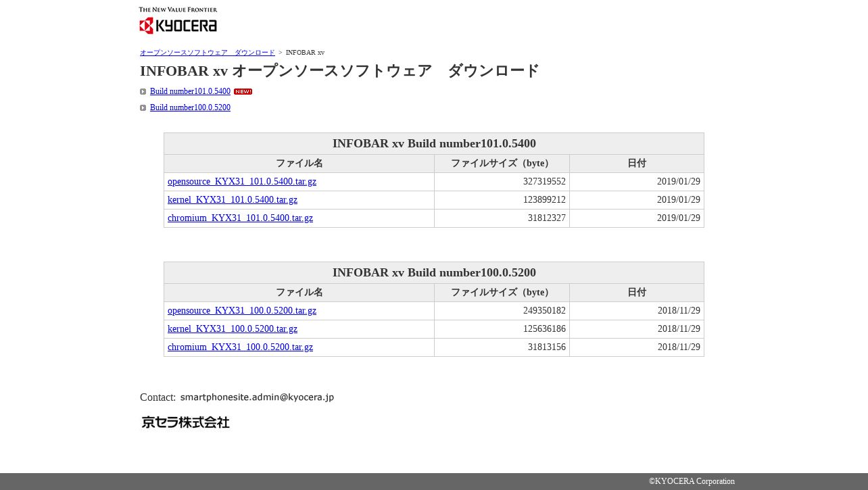Click the INFOBAR xv breadcrumb text
The width and height of the screenshot is (868, 490).
click(x=305, y=53)
